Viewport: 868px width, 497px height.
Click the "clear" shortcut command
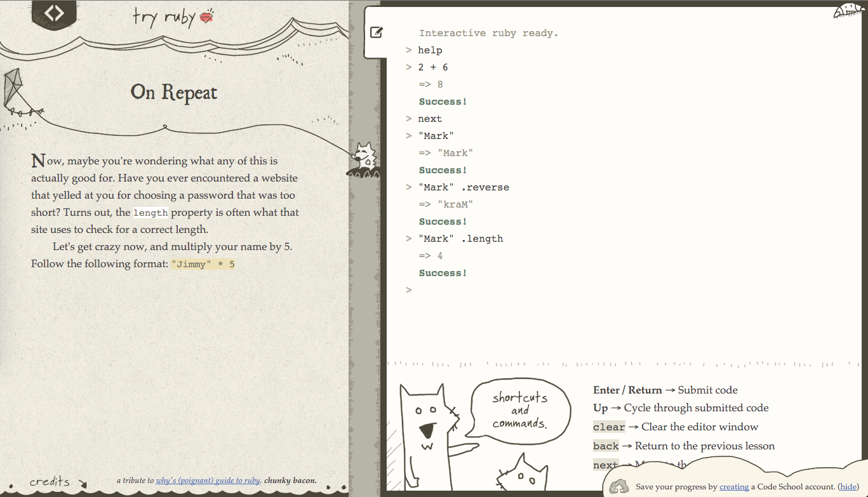(609, 427)
